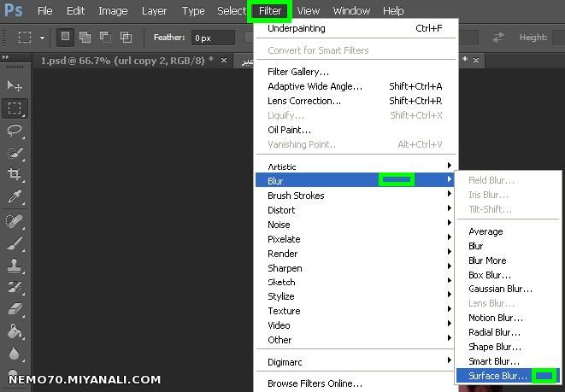Choose Add to selection mode icon

[x=85, y=37]
